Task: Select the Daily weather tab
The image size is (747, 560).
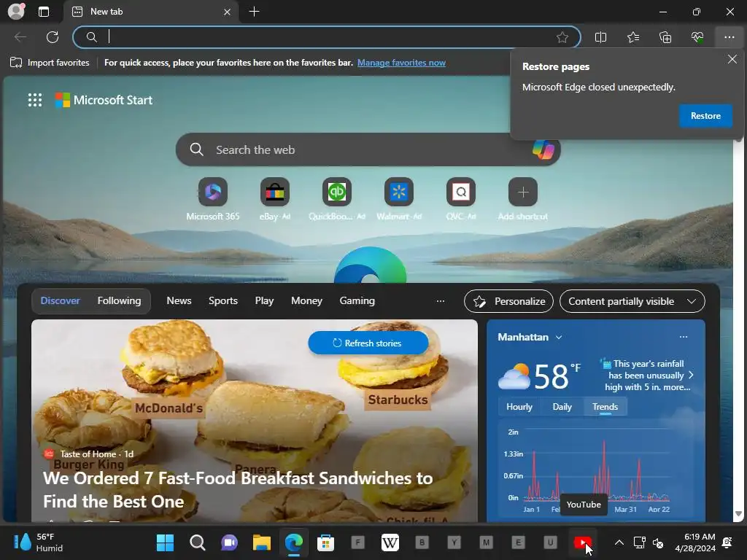Action: [562, 407]
